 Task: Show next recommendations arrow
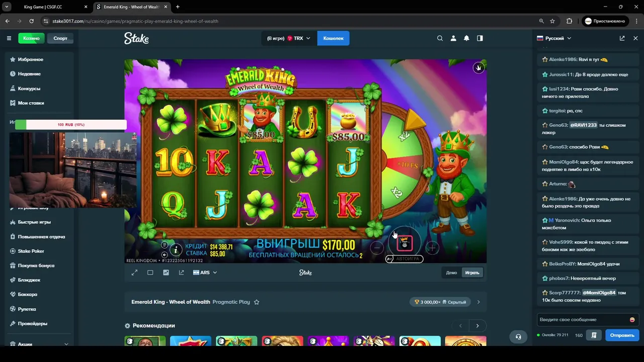477,326
